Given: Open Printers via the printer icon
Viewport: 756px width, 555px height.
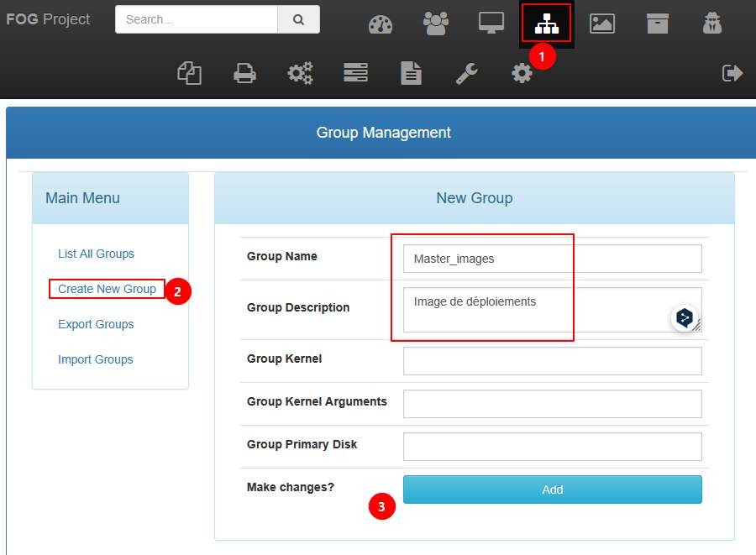Looking at the screenshot, I should (244, 74).
